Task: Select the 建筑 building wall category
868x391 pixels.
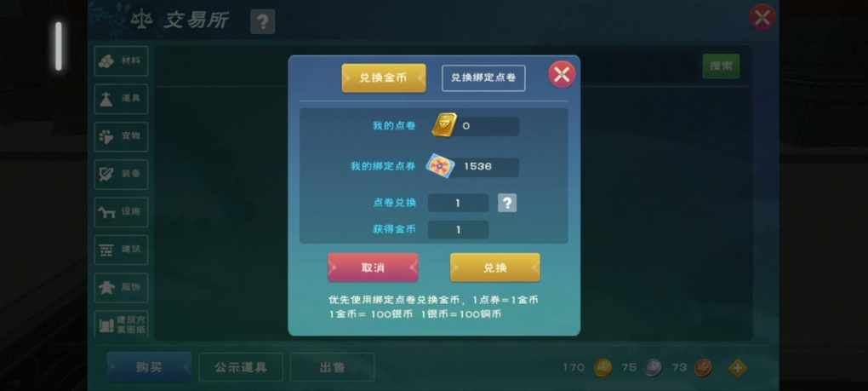Action: pos(121,250)
